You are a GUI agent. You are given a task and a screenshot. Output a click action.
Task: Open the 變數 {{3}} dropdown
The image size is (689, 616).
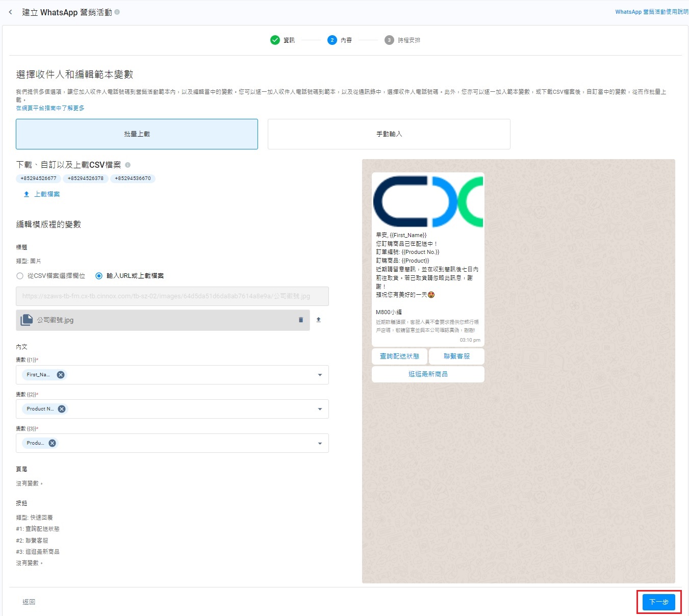tap(172, 443)
